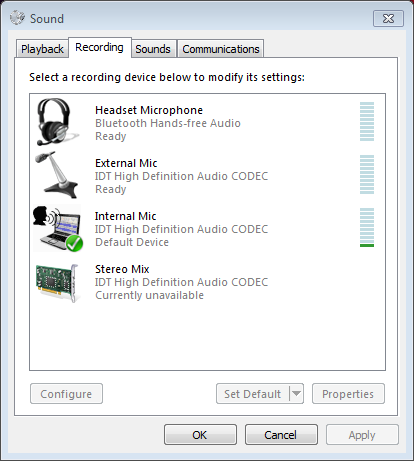
Task: Click the Headset Microphone level meter
Action: click(367, 122)
